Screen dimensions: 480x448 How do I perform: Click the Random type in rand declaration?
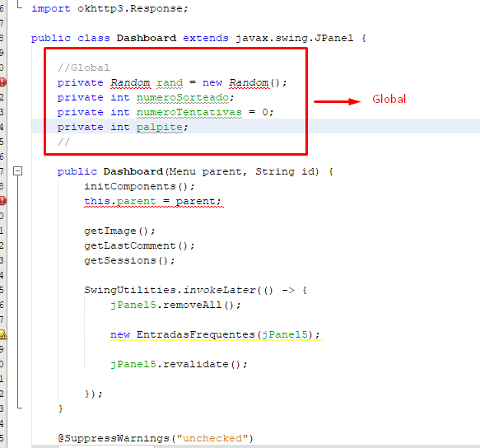click(x=130, y=82)
